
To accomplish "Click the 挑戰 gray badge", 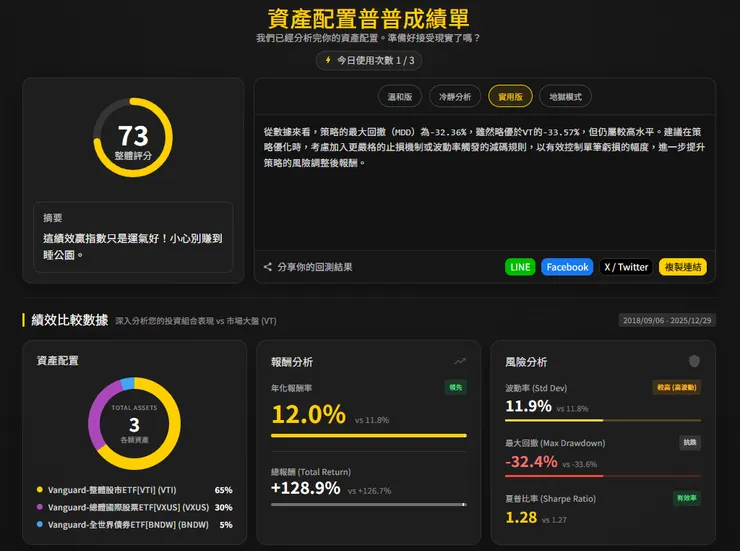I will (690, 442).
